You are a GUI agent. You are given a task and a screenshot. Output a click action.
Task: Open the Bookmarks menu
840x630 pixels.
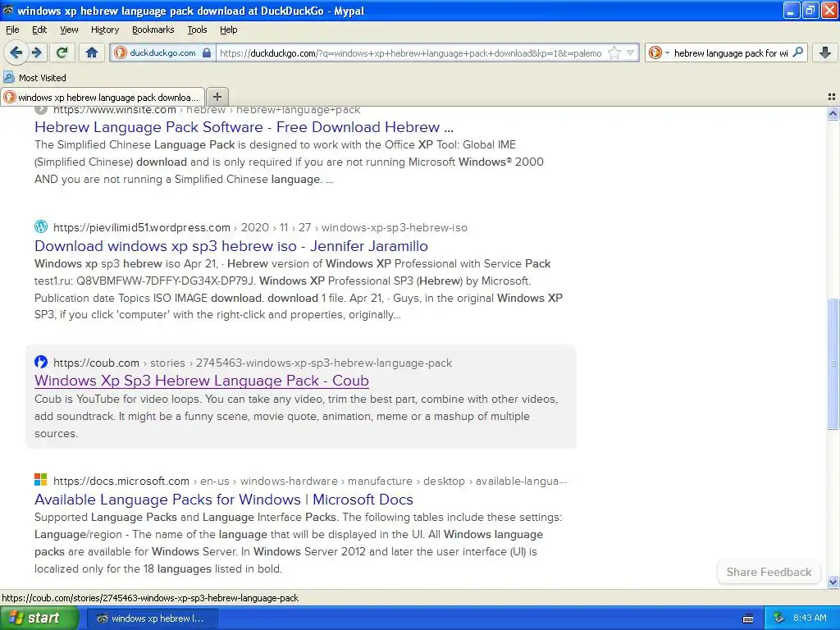(x=153, y=30)
